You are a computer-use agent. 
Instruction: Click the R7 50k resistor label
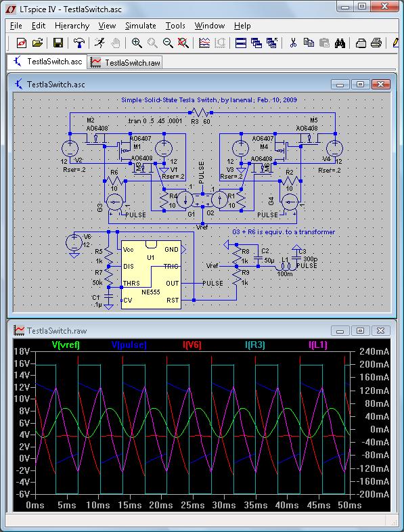click(97, 278)
